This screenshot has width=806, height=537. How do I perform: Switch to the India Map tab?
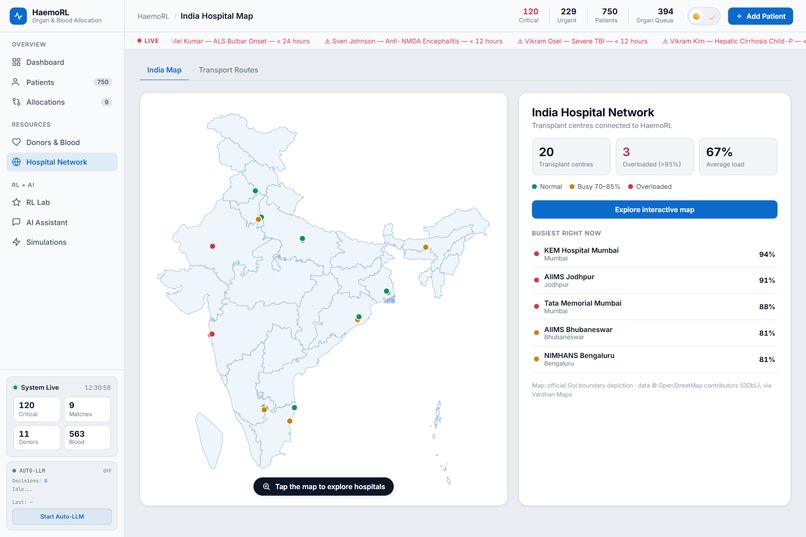point(164,70)
